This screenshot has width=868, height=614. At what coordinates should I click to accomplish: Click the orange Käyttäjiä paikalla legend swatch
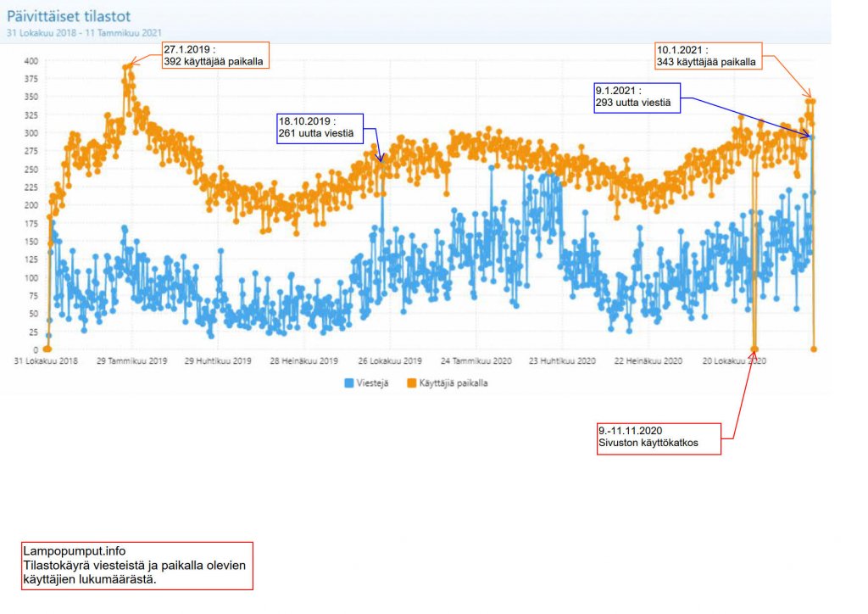(x=412, y=382)
